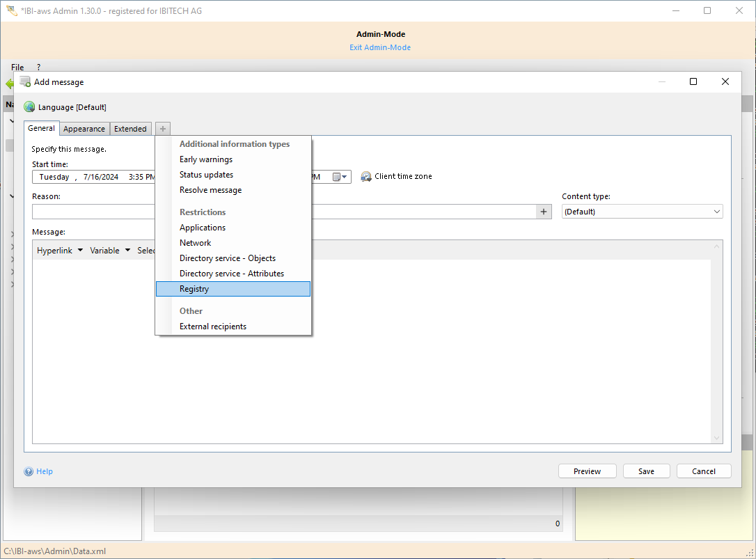The height and width of the screenshot is (559, 756).
Task: Choose External recipients from the menu
Action: [x=213, y=326]
